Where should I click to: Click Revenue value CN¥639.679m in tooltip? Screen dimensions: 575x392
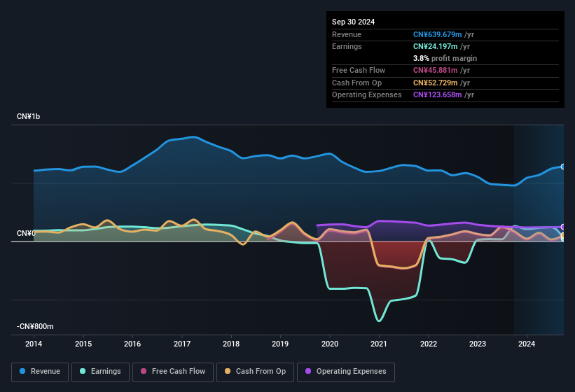[437, 34]
